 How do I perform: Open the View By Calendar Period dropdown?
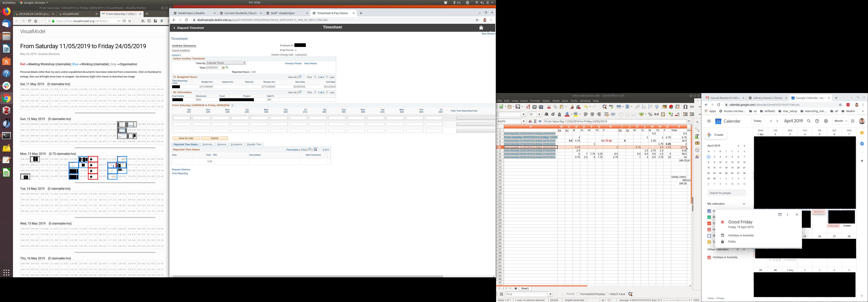click(x=226, y=63)
